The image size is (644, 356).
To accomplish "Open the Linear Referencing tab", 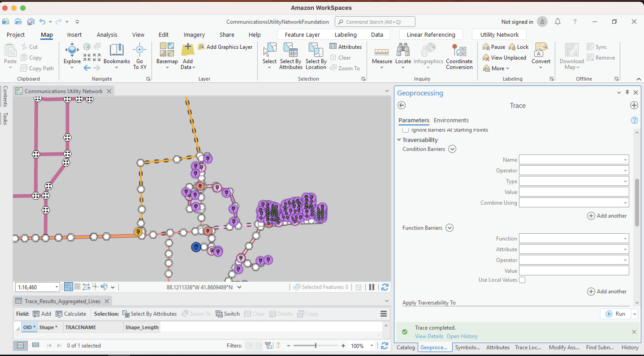I will point(431,35).
